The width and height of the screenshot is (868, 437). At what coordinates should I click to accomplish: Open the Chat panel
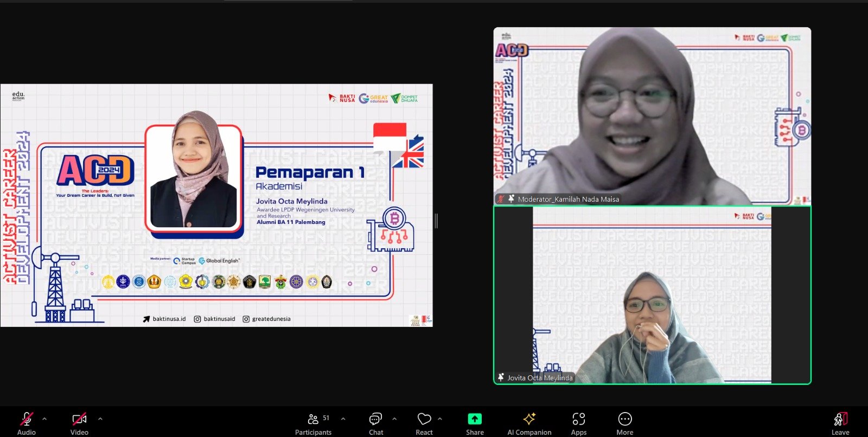tap(375, 423)
